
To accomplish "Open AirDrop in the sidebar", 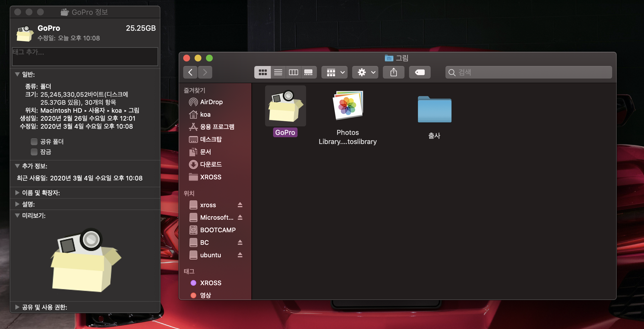I will coord(211,102).
